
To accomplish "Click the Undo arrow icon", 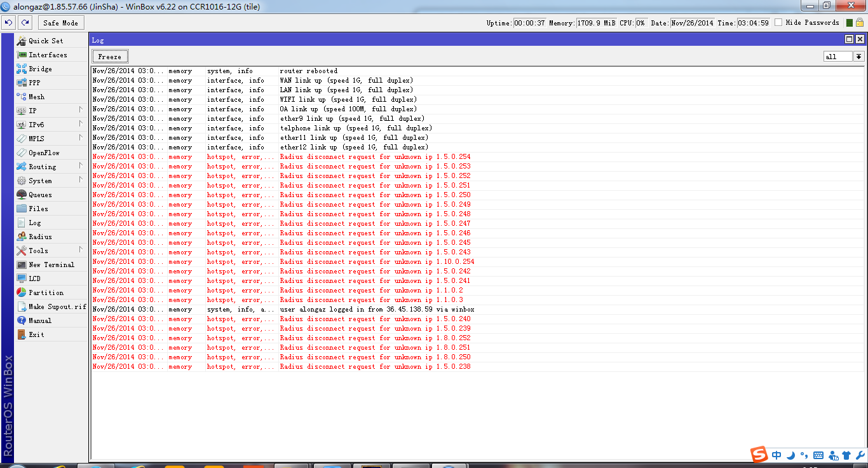I will (8, 22).
